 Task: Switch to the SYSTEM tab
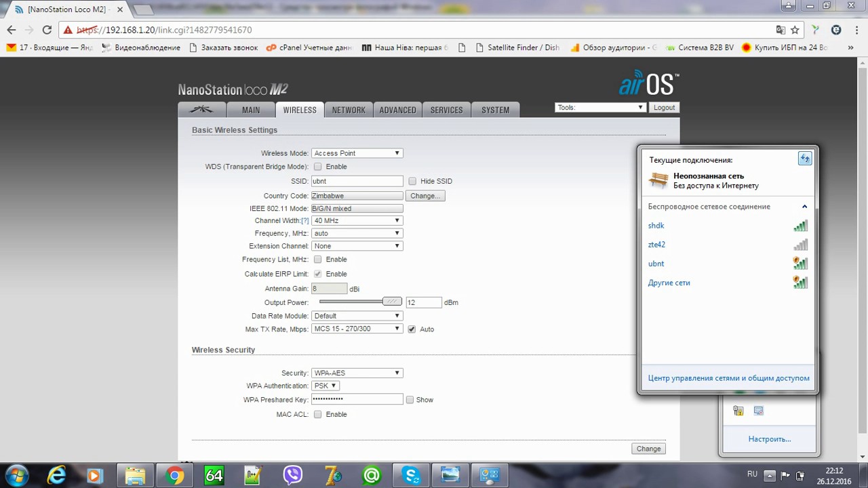click(x=496, y=110)
